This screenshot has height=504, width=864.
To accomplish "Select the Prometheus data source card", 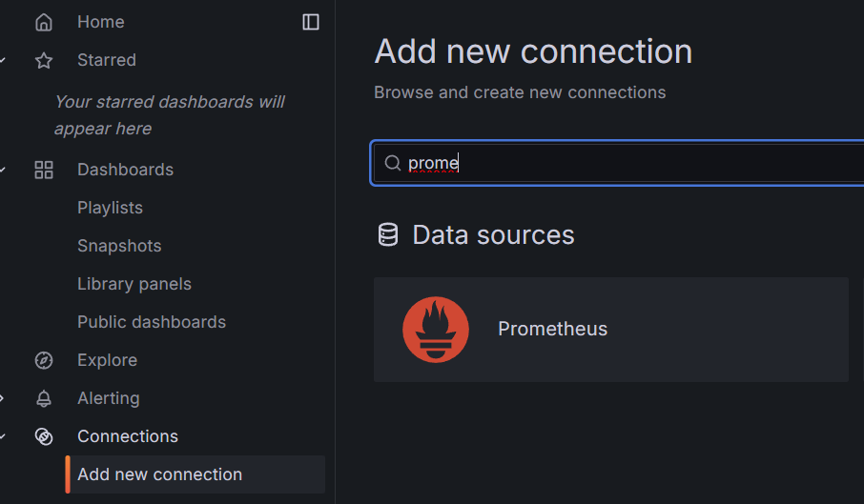I will (611, 330).
